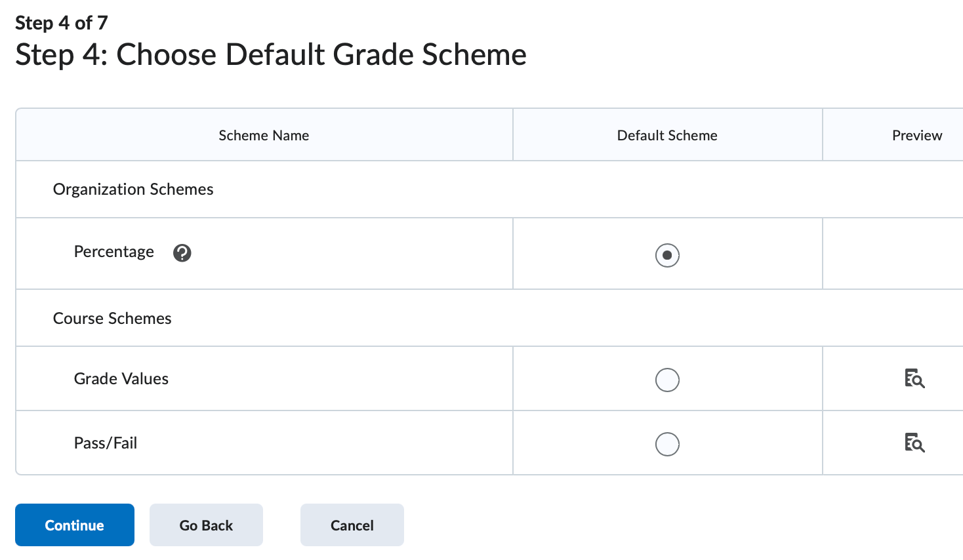Set Grade Values as the default scheme
The height and width of the screenshot is (560, 963).
pyautogui.click(x=666, y=379)
